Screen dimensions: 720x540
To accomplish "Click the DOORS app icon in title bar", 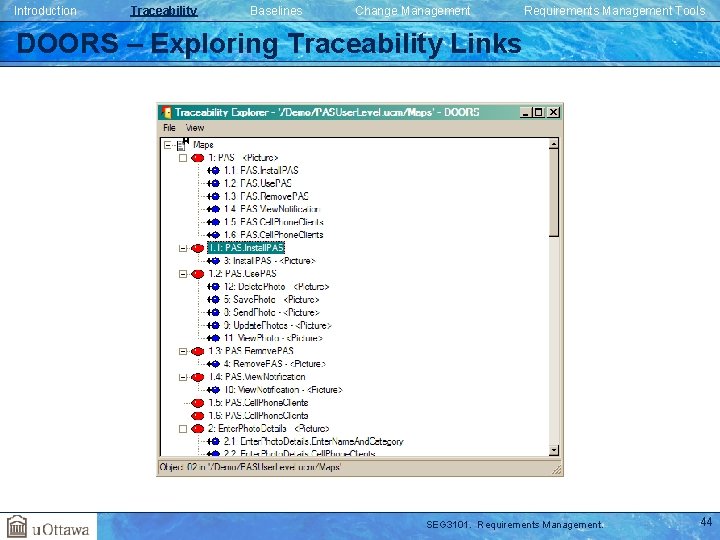I will coord(167,112).
